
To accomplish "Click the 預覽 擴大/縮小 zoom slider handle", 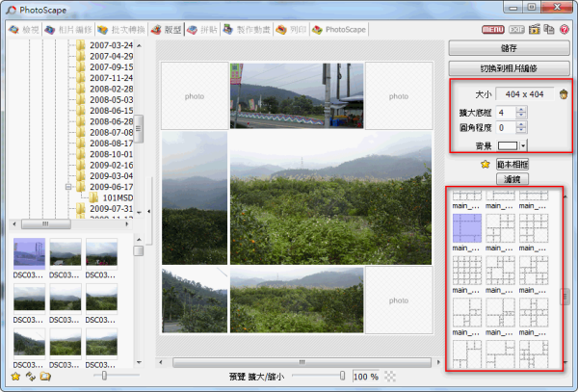I will coord(342,376).
